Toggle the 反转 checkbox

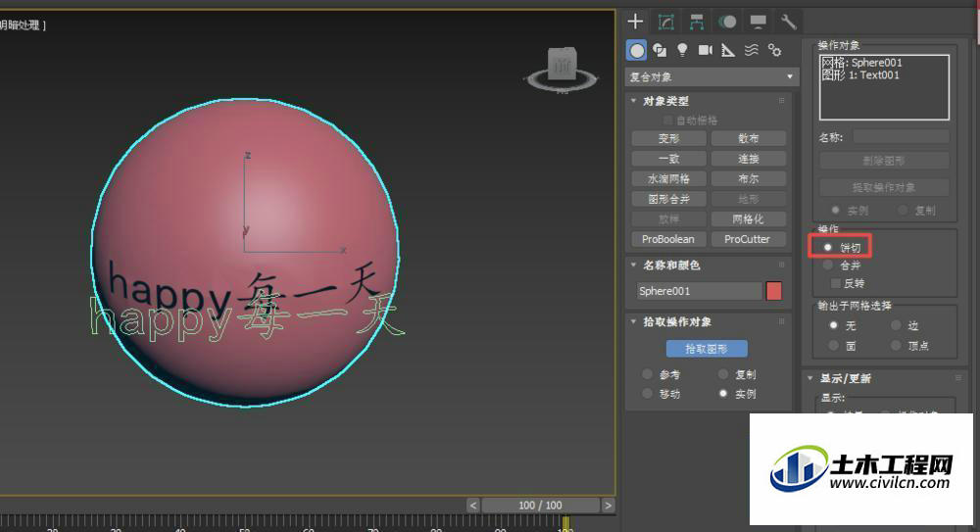click(835, 283)
